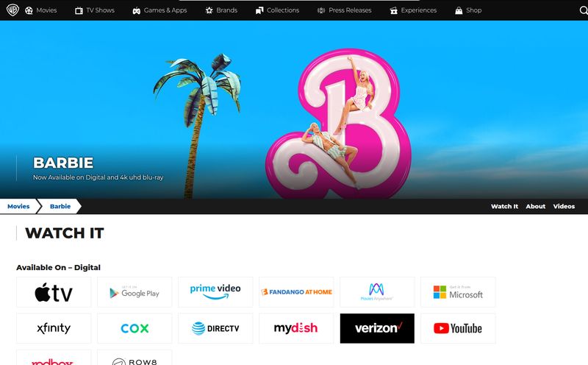The height and width of the screenshot is (365, 588).
Task: Click the gamepad icon beside Games & Apps
Action: coord(137,10)
